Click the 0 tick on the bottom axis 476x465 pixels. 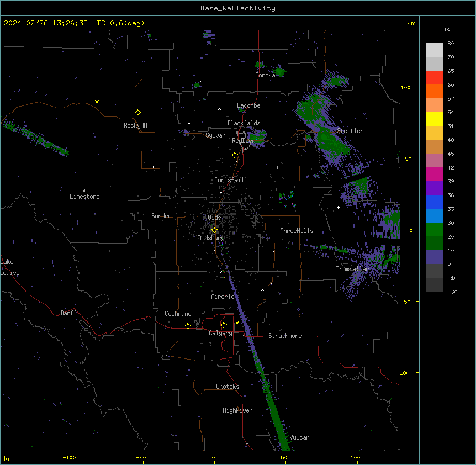coord(213,458)
